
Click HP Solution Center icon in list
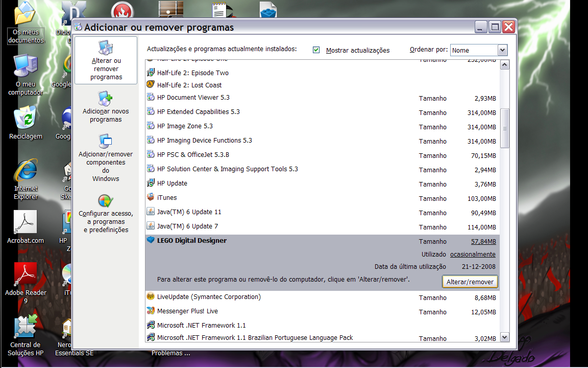pos(151,168)
